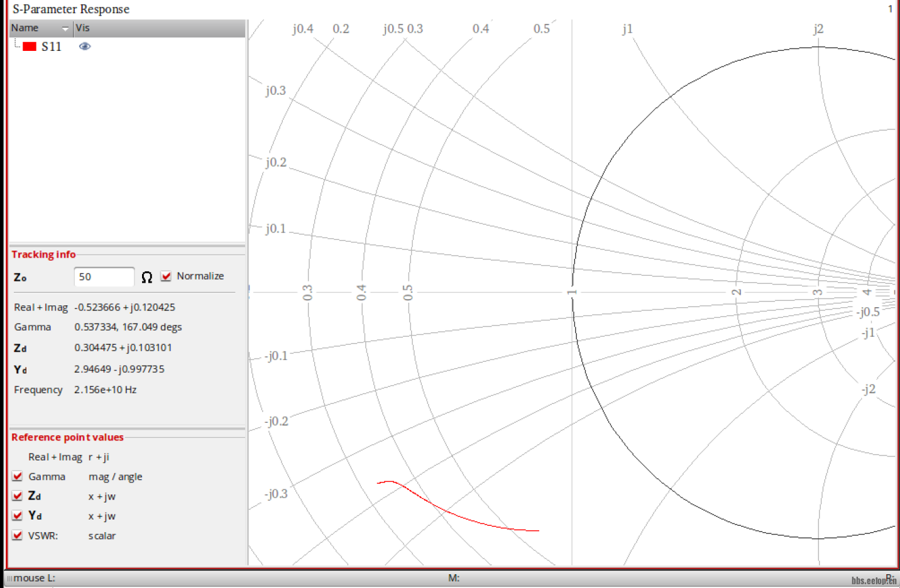Click 'mag / angle' next to Gamma
The height and width of the screenshot is (588, 900).
point(116,477)
